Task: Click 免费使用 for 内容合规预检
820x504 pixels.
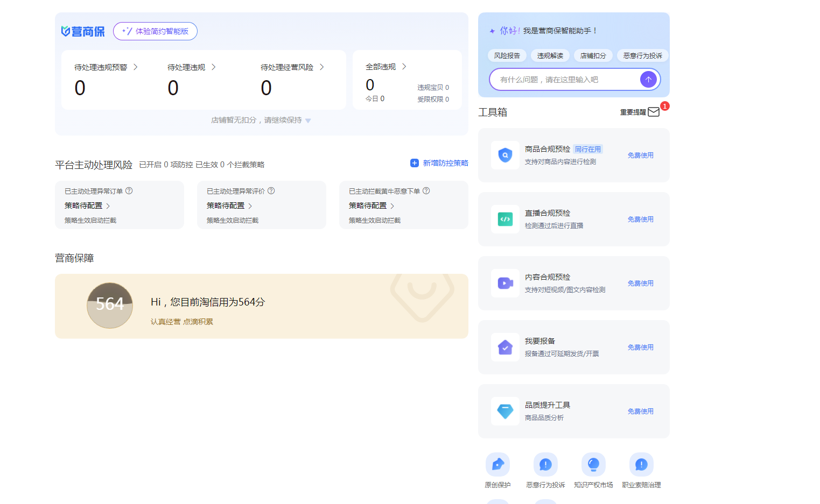Action: click(x=641, y=283)
